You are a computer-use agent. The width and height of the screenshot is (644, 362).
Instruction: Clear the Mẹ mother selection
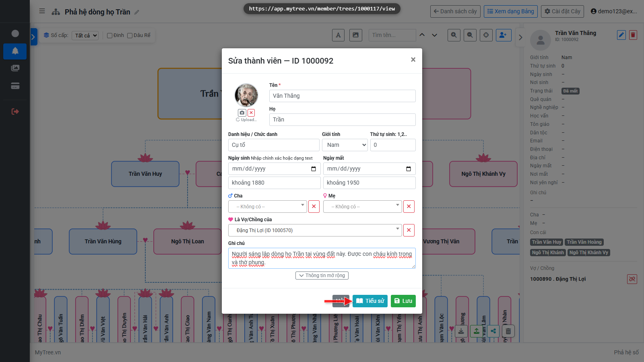point(409,206)
